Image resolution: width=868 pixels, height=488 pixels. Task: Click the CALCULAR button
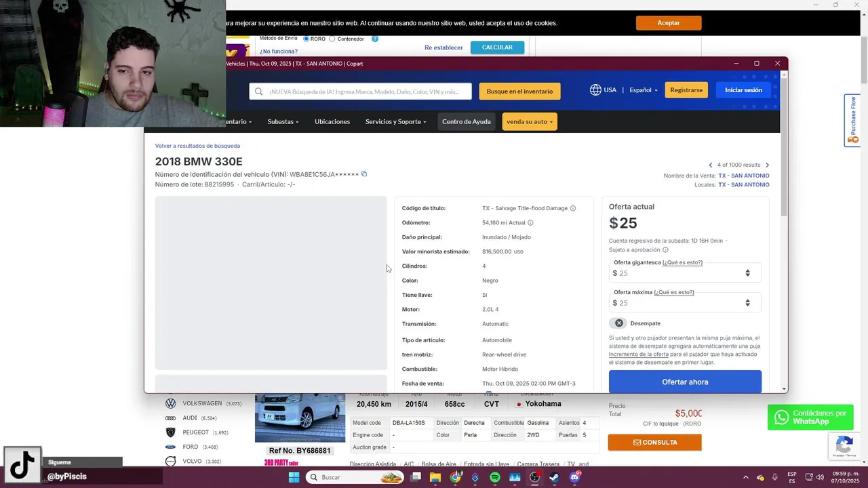click(x=497, y=47)
